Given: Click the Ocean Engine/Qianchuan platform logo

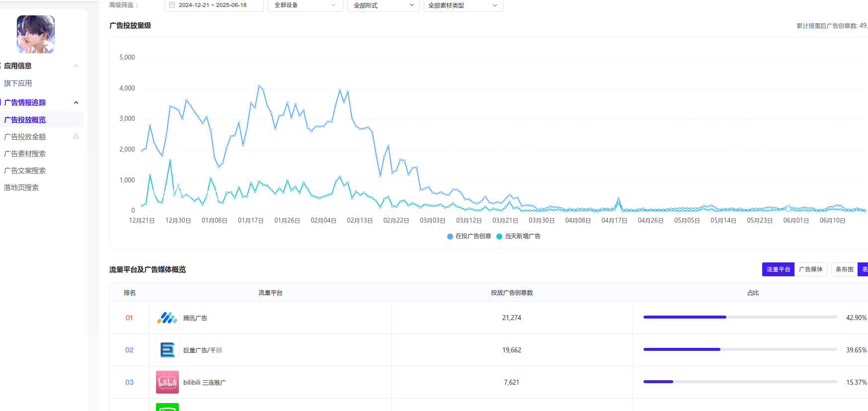Looking at the screenshot, I should click(x=167, y=350).
